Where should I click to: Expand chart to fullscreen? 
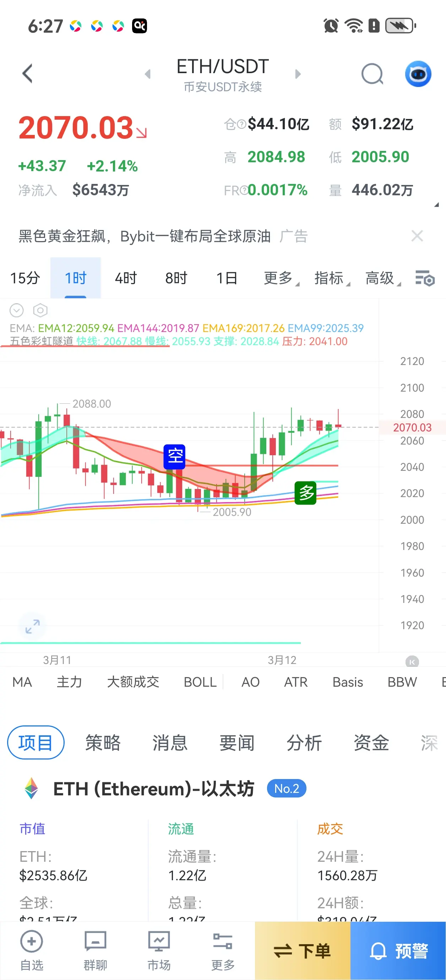click(32, 626)
